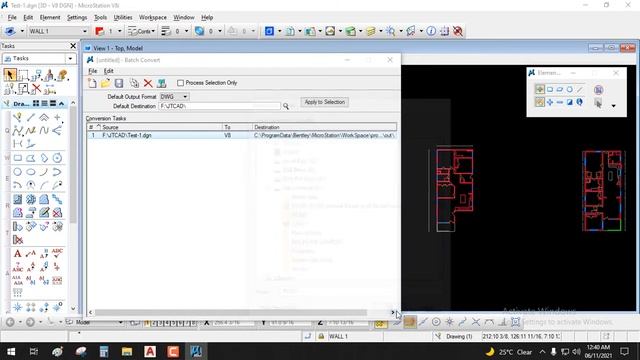This screenshot has width=640, height=360.
Task: Collapse the Drawing task group chevron
Action: pyautogui.click(x=62, y=104)
